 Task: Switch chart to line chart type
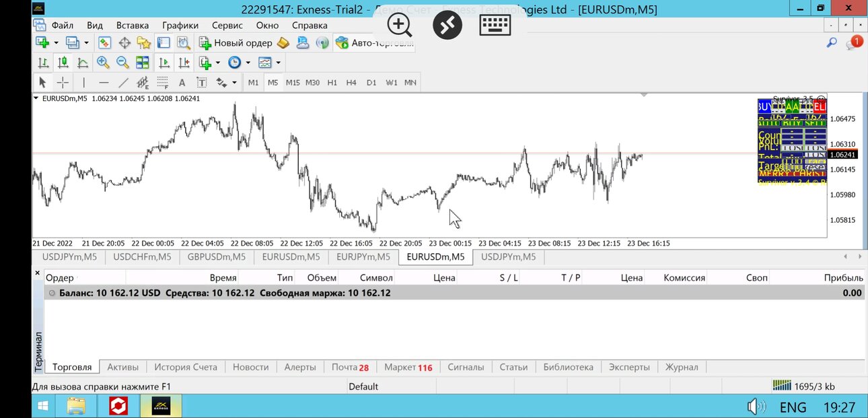(83, 63)
